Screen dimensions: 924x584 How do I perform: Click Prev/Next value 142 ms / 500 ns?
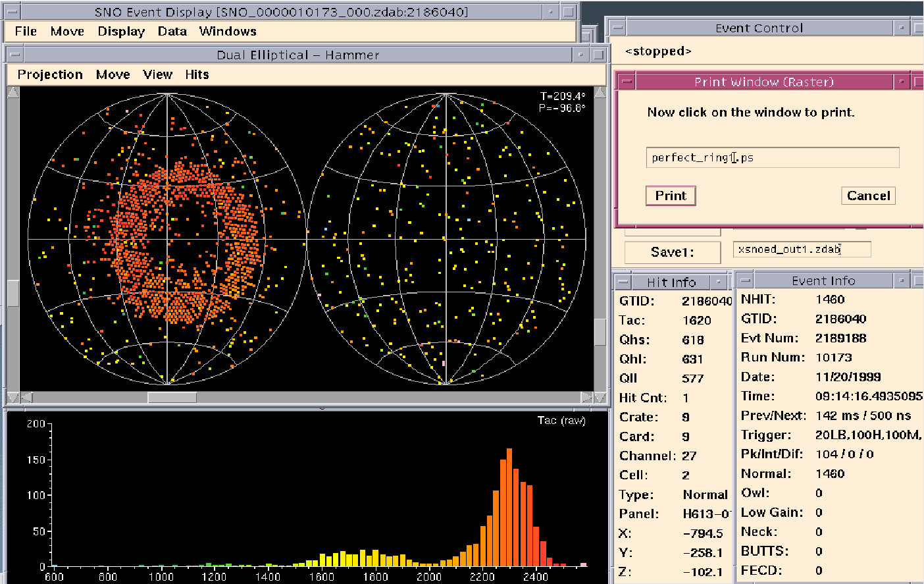point(863,415)
